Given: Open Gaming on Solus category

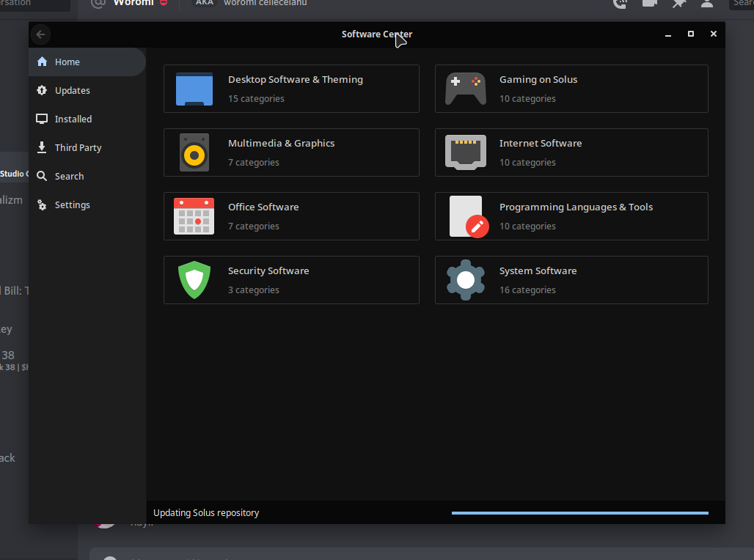Looking at the screenshot, I should pyautogui.click(x=571, y=89).
